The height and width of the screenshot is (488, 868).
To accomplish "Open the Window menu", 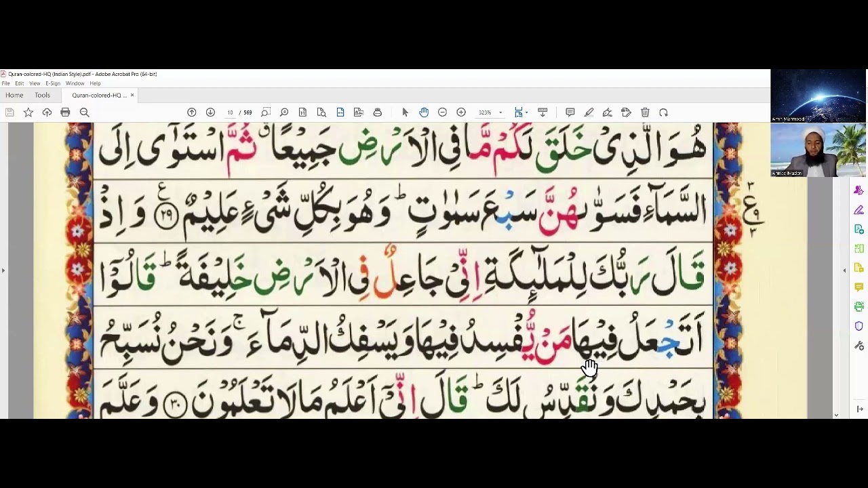I will coord(75,83).
